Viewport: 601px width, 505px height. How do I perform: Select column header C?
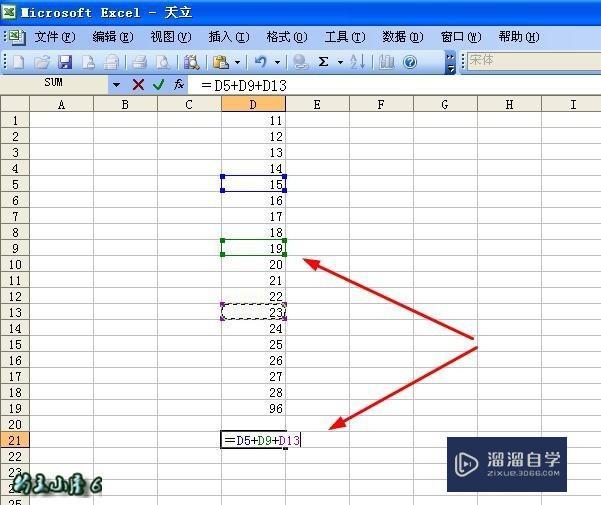(189, 104)
